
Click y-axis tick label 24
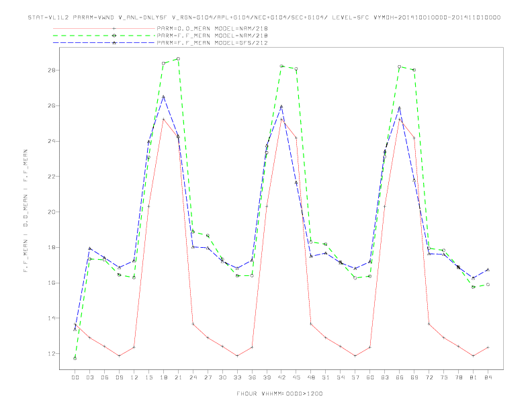coord(52,141)
